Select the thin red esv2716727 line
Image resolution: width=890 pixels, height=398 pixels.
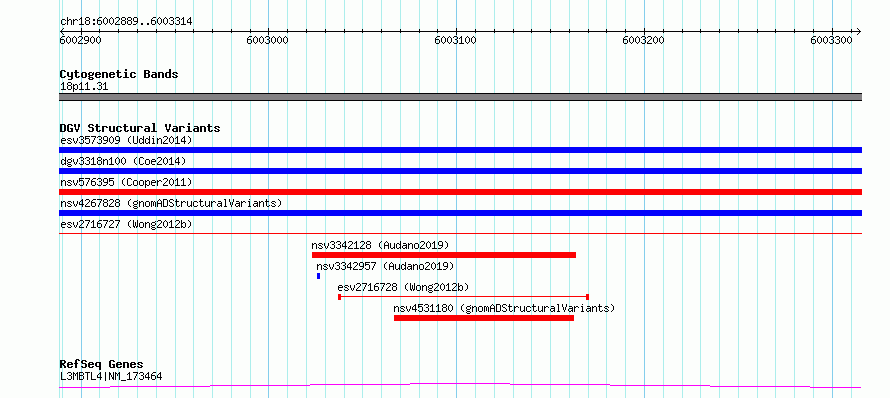tap(460, 233)
